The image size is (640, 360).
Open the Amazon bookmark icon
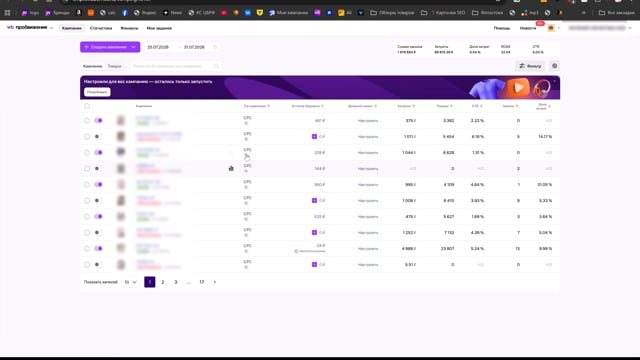[79, 13]
